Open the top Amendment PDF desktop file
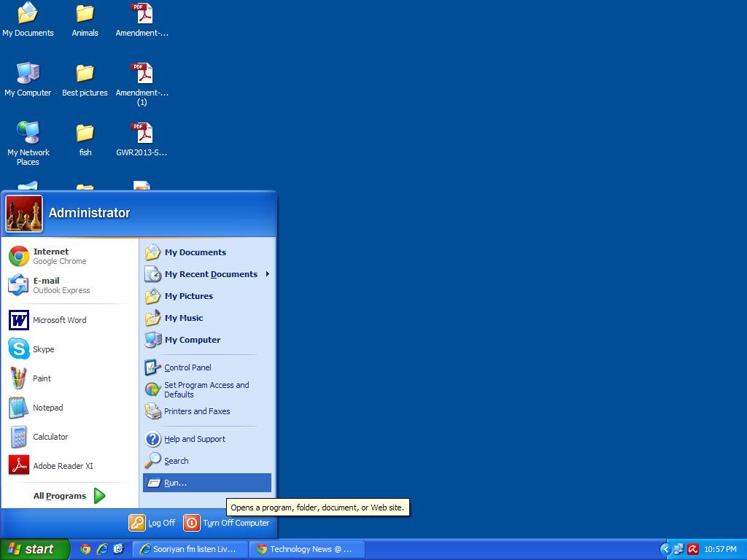This screenshot has width=747, height=560. 142,20
